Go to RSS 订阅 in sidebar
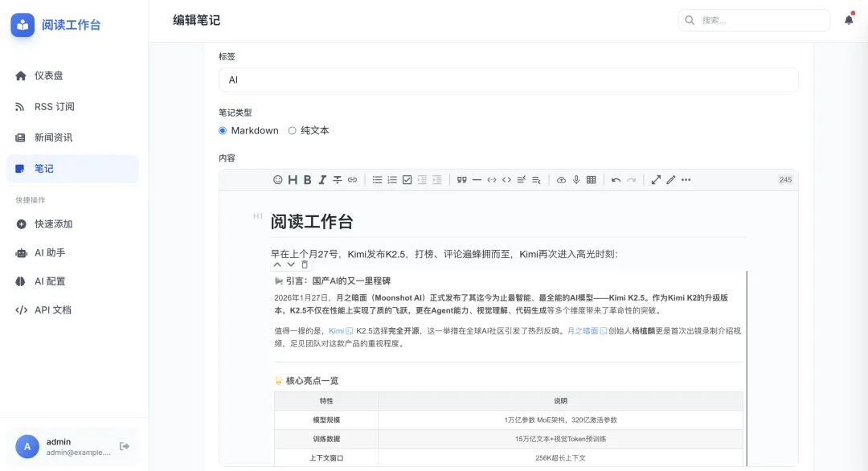This screenshot has width=868, height=471. coord(54,107)
